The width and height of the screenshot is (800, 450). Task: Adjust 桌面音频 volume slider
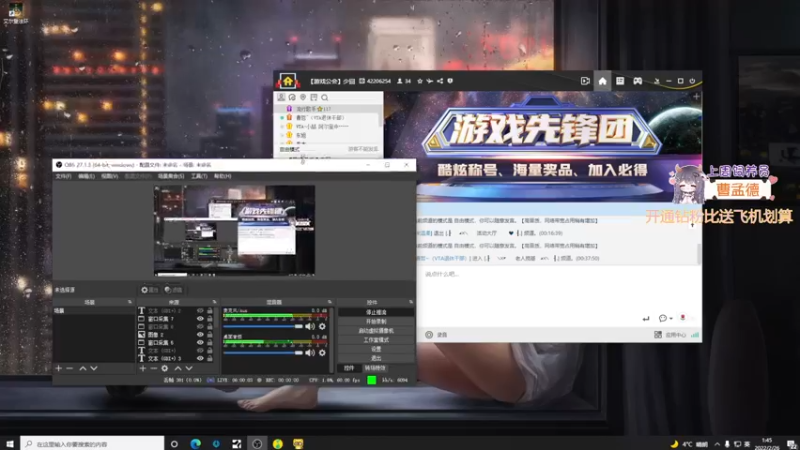coord(263,353)
